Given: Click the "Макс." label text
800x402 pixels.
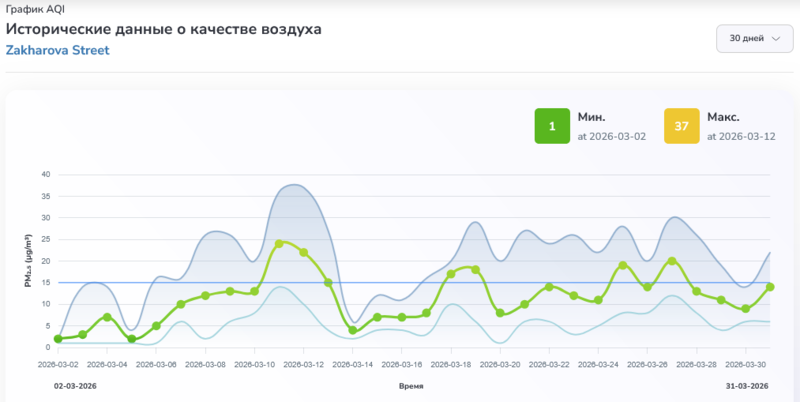Looking at the screenshot, I should click(723, 116).
